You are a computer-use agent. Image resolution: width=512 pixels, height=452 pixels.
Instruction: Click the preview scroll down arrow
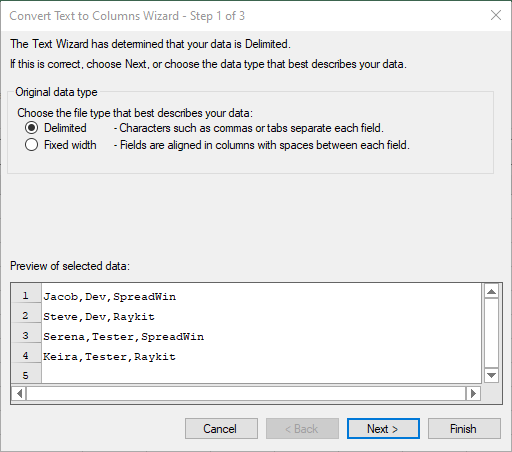tap(491, 375)
